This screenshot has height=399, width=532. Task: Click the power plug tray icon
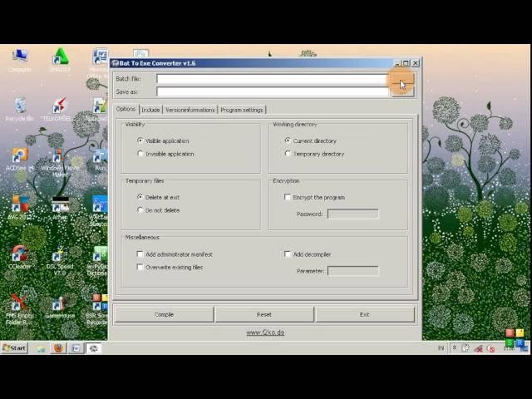pyautogui.click(x=465, y=348)
